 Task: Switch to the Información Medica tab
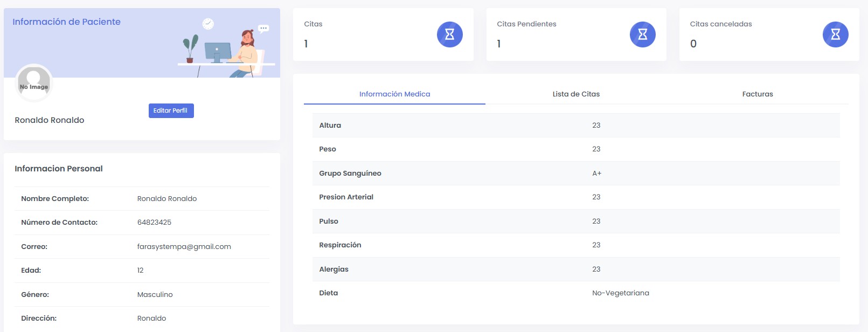[x=394, y=94]
